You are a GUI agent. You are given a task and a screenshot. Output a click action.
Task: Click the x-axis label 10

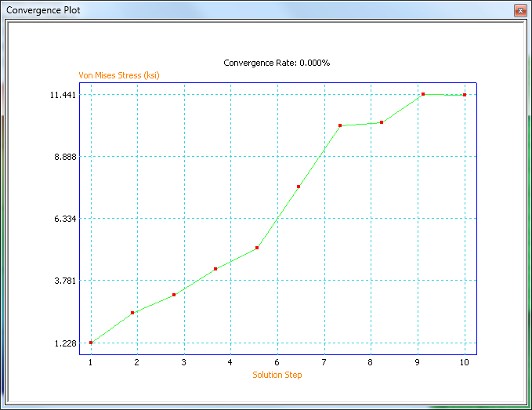pos(464,362)
